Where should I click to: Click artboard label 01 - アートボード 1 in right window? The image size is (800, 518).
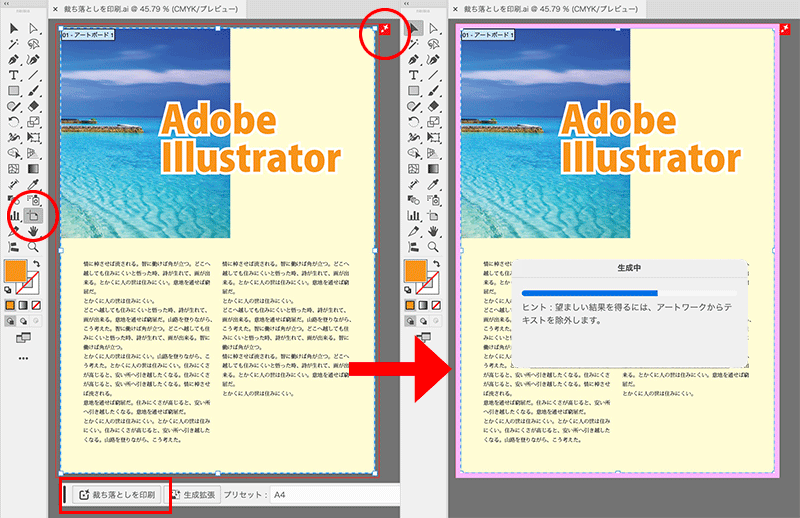(x=488, y=35)
